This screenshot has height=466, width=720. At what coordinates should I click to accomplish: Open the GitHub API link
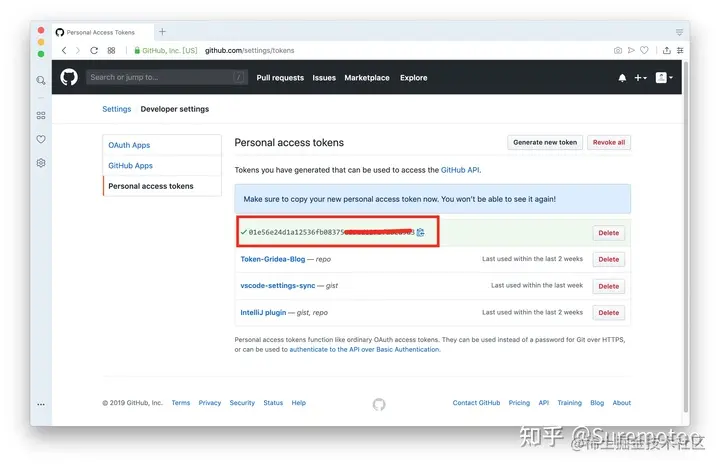[x=460, y=170]
